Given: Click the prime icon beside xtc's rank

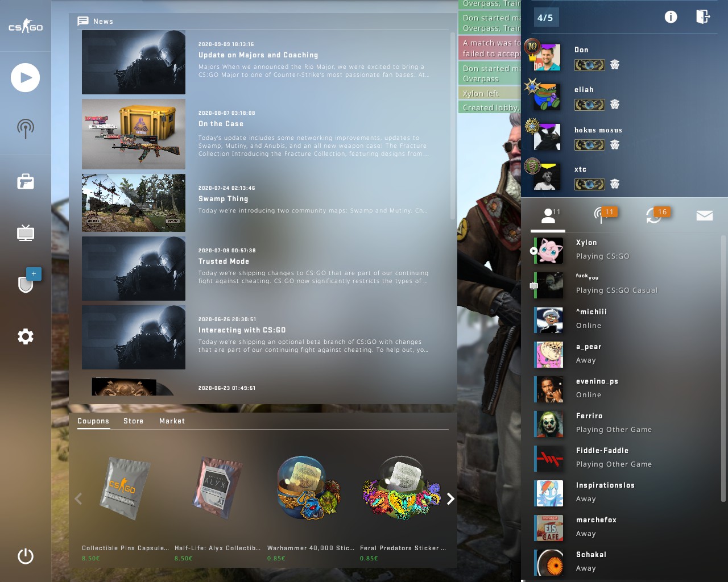Looking at the screenshot, I should [615, 184].
